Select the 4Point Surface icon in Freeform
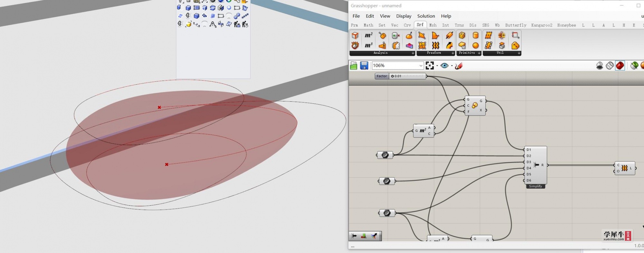 point(422,35)
